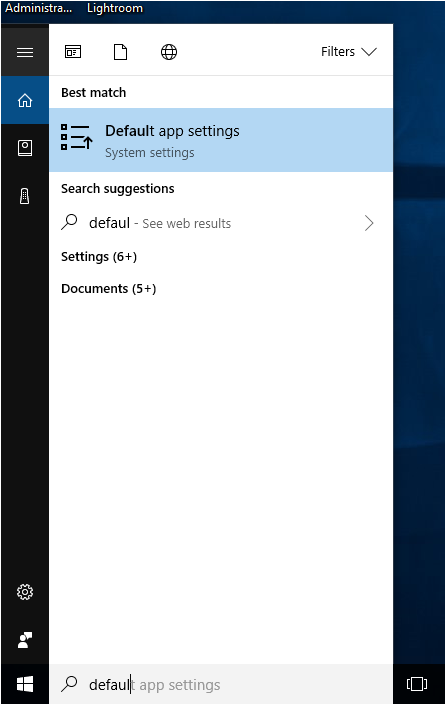
Task: Click the magnifier icon in the search box
Action: pyautogui.click(x=69, y=684)
